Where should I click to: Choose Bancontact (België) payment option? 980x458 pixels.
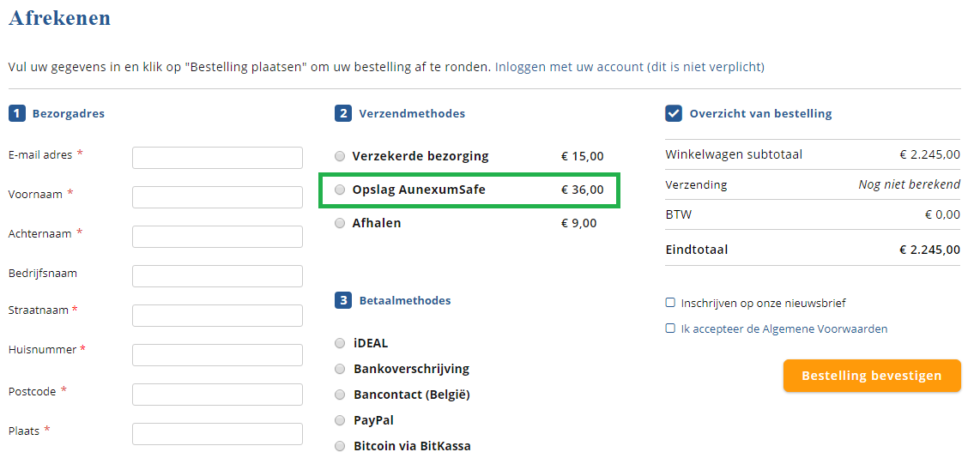(341, 395)
